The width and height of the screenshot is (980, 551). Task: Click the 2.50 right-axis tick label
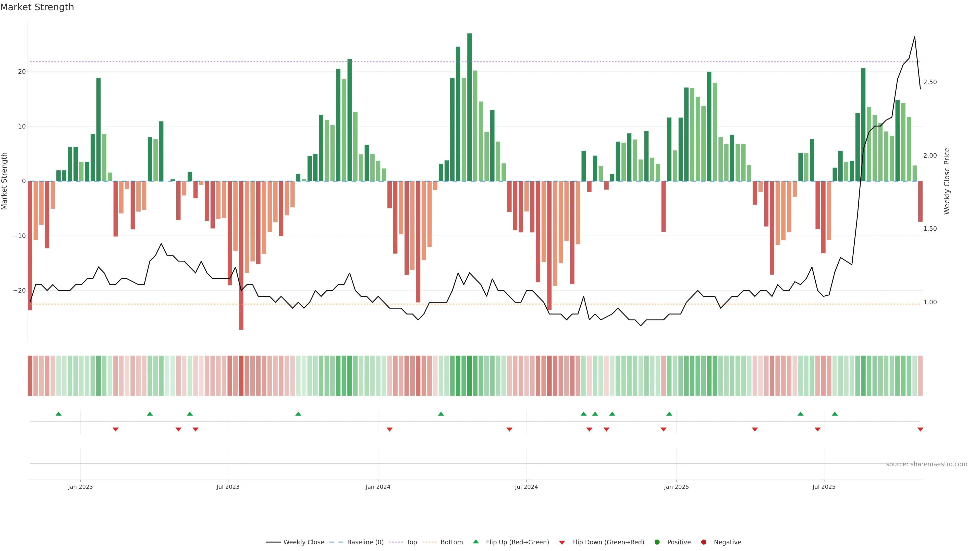[x=930, y=82]
